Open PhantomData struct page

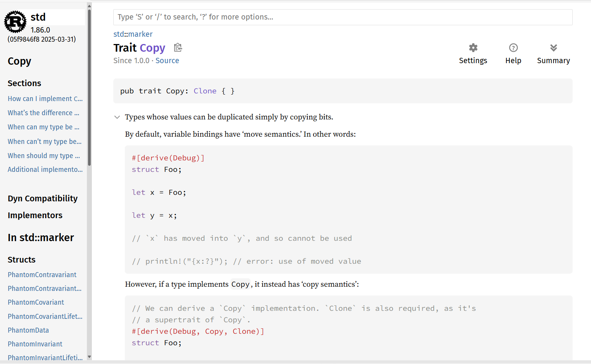pos(28,330)
